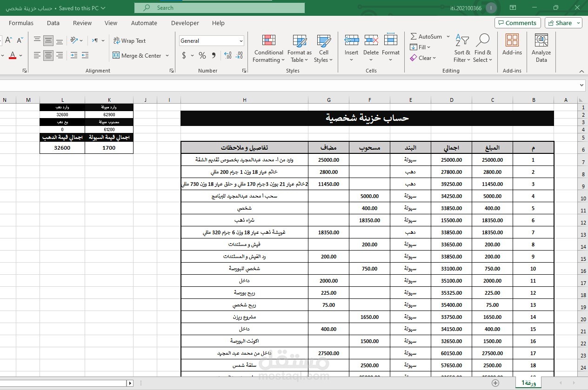Open the Clear menu

(x=423, y=58)
